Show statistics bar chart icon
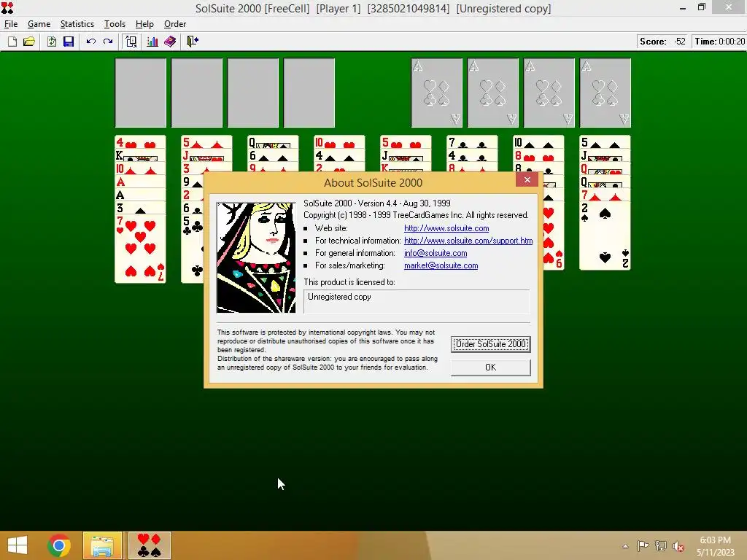Viewport: 747px width, 560px height. (x=152, y=42)
